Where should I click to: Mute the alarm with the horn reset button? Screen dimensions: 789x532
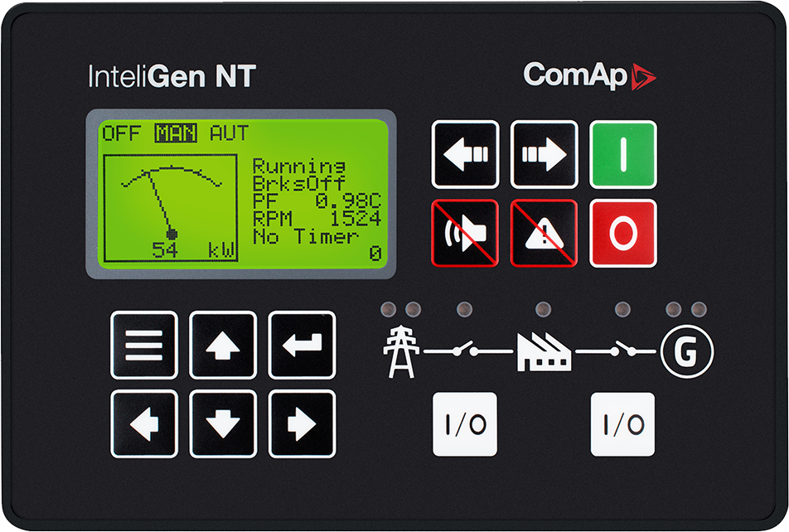point(465,232)
